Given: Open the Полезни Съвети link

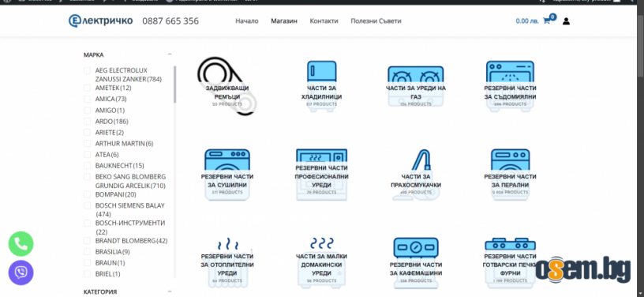Looking at the screenshot, I should point(376,21).
